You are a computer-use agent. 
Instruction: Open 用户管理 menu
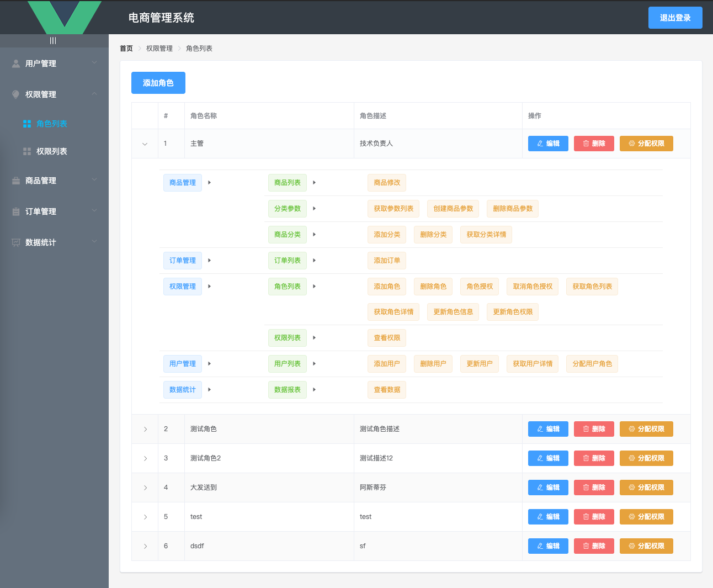coord(54,63)
